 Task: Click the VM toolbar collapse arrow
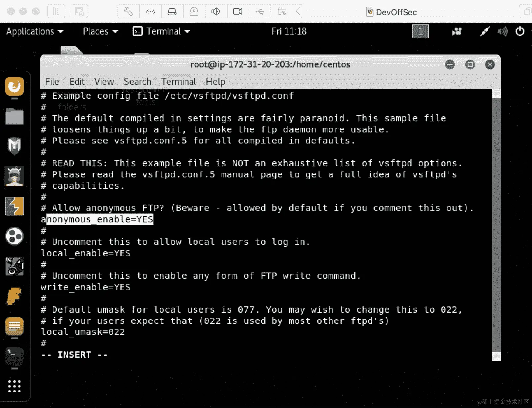[298, 12]
